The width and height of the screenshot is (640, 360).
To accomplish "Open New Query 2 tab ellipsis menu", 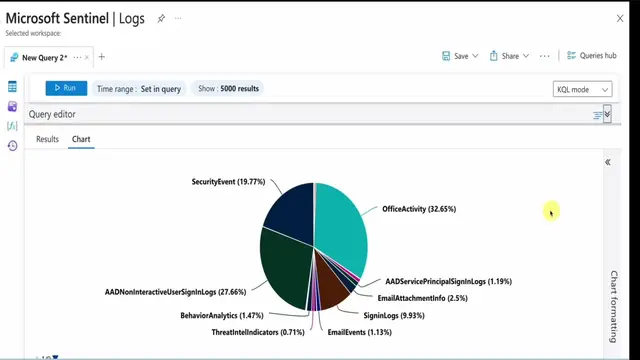I will coord(77,58).
